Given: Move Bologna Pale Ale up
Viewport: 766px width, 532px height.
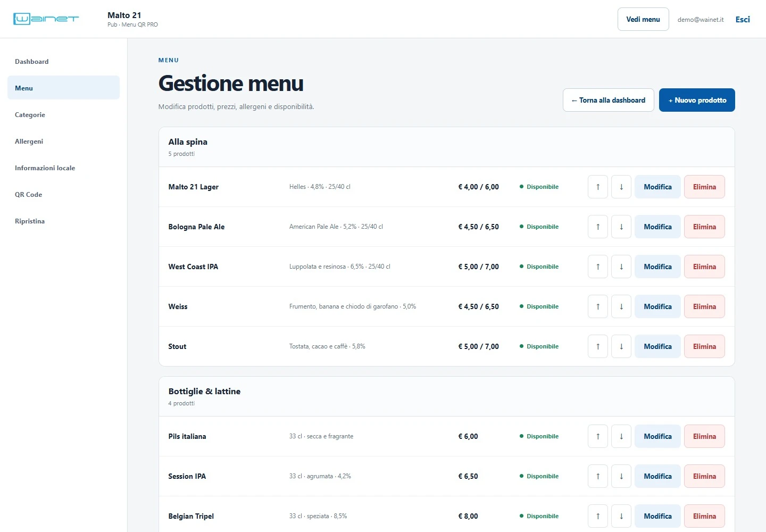Looking at the screenshot, I should coord(598,227).
